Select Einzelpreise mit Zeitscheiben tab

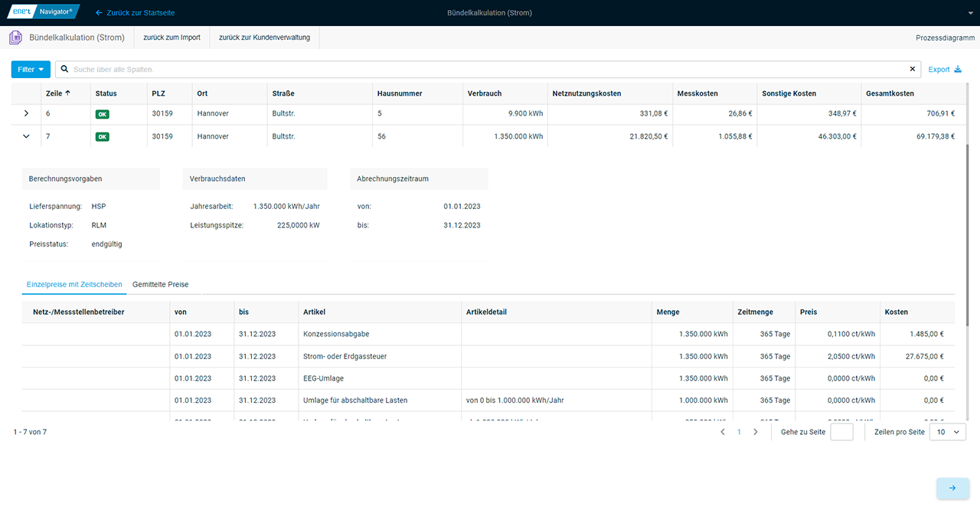(74, 285)
